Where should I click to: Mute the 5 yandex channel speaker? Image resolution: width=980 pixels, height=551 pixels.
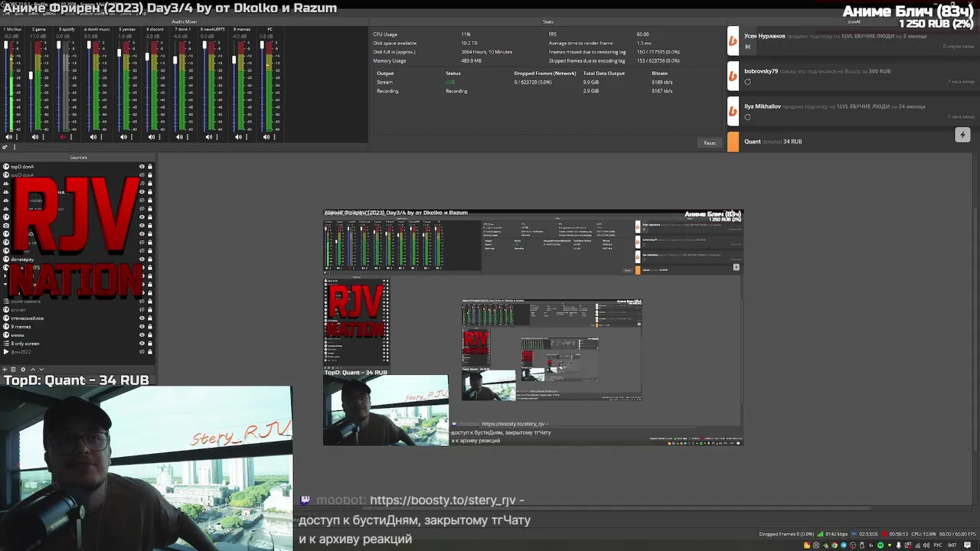(x=123, y=137)
